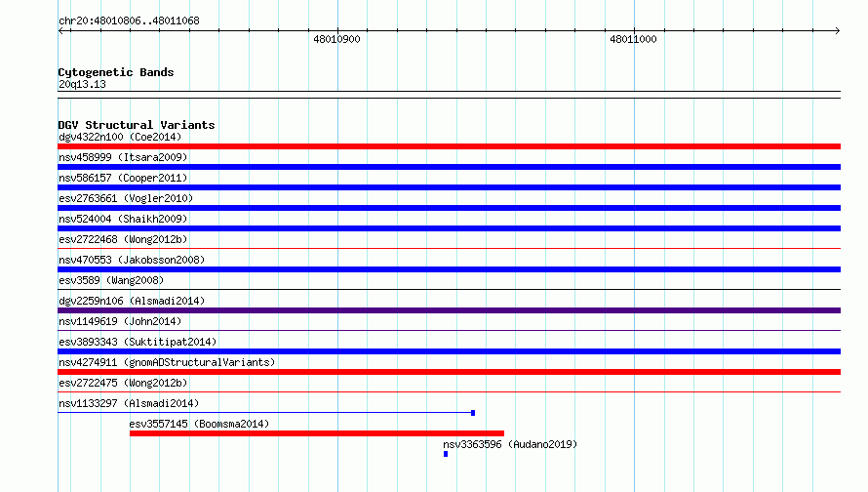This screenshot has width=868, height=492.
Task: Click the nsv1133297 blue end marker
Action: point(473,413)
